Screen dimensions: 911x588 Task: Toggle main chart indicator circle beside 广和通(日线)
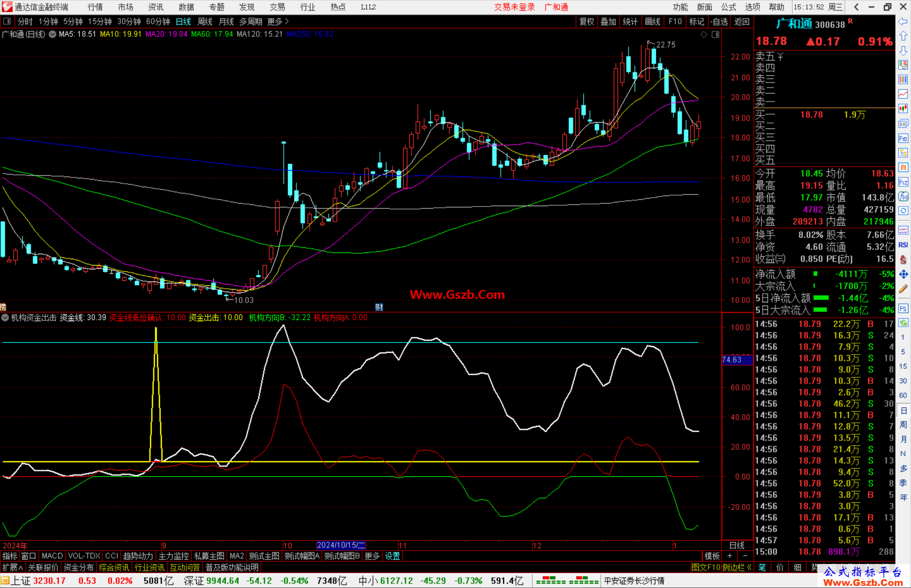[x=52, y=34]
